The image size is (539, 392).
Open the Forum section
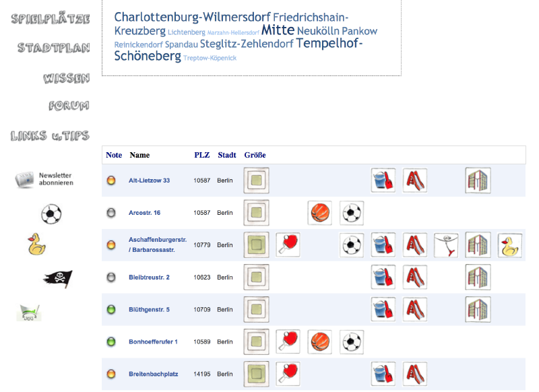[69, 106]
